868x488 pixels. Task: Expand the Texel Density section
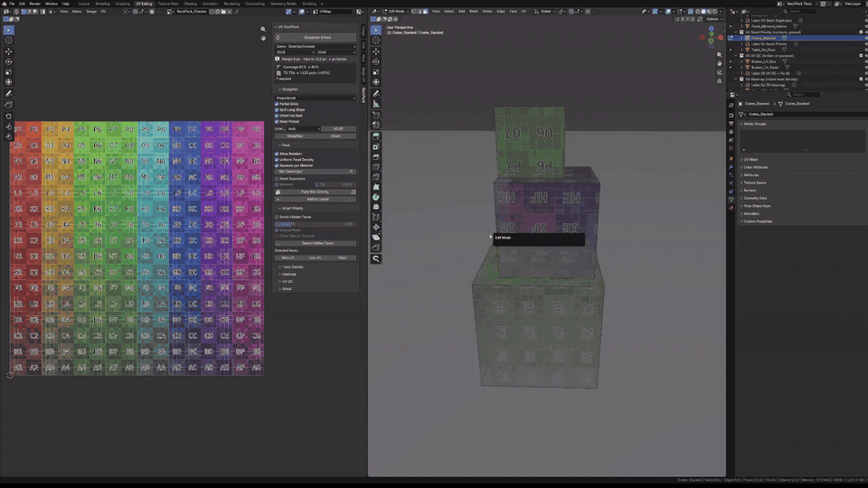coord(291,267)
